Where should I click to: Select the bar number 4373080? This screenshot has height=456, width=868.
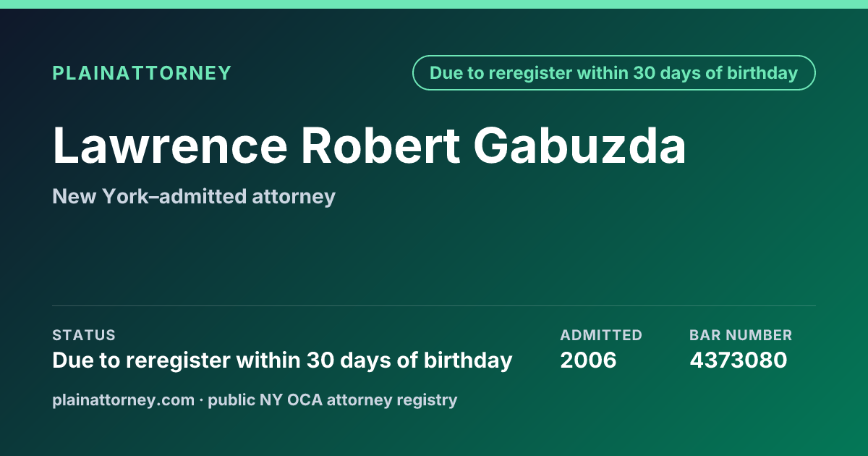pos(738,360)
